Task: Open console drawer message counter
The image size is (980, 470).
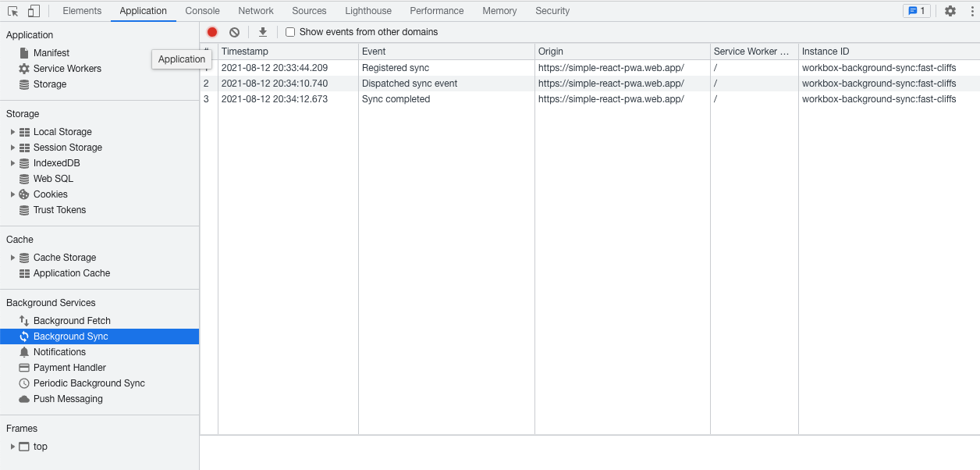Action: click(x=916, y=10)
